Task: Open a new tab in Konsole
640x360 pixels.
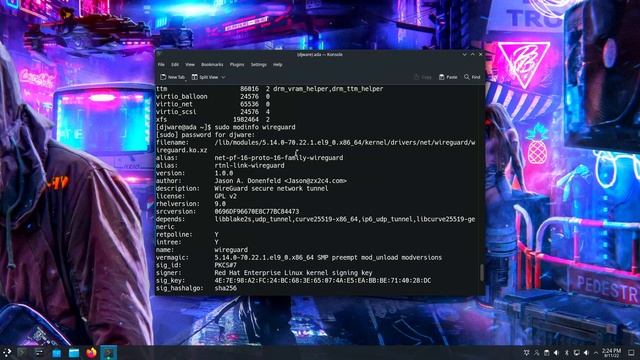Action: point(173,77)
